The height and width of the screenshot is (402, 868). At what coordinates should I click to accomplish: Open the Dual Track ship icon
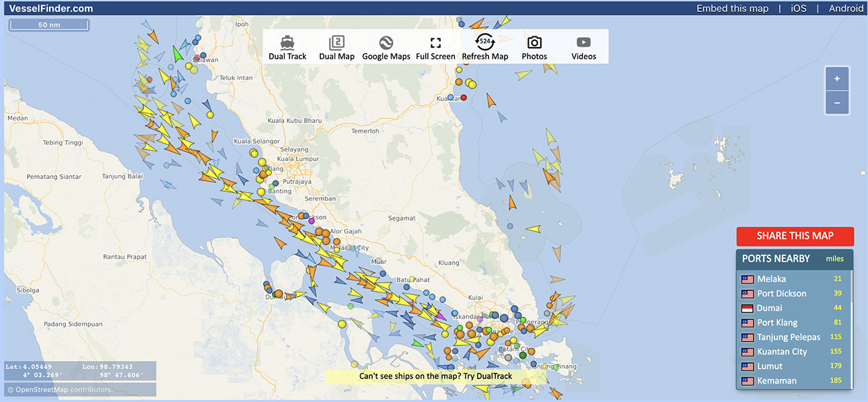287,43
